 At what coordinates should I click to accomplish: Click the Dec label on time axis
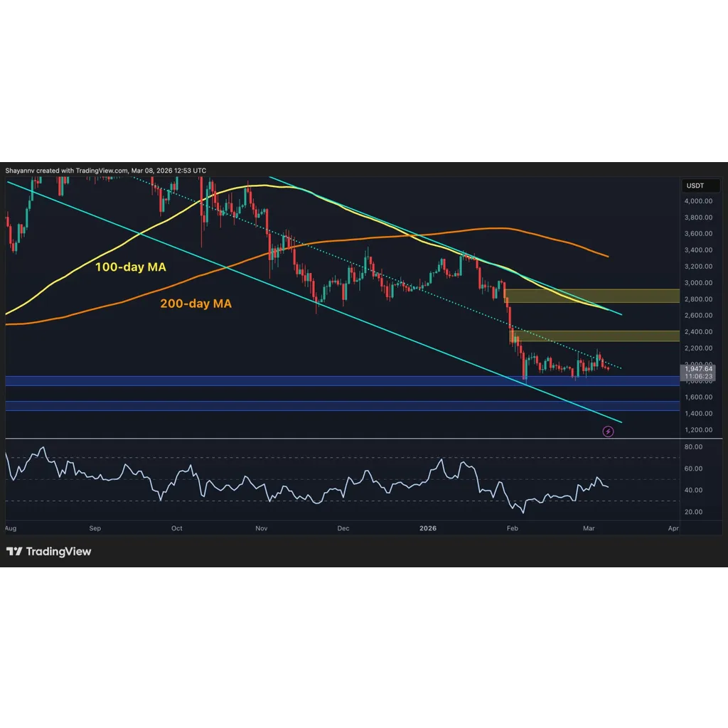point(343,528)
